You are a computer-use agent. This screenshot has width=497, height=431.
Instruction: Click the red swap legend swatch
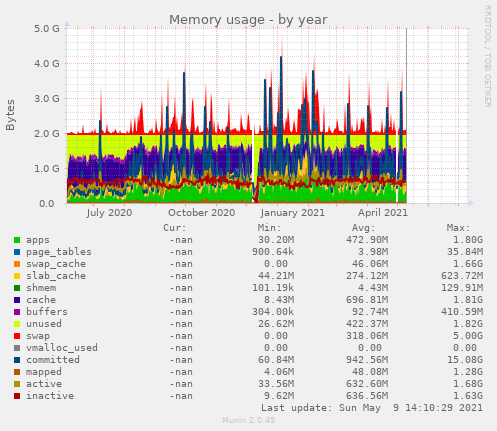click(x=17, y=336)
